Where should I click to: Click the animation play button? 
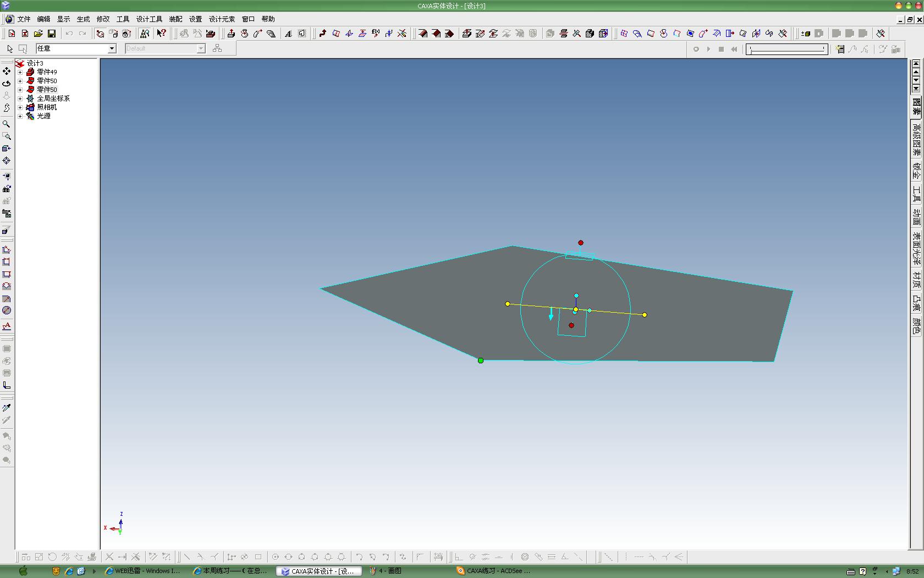tap(708, 49)
